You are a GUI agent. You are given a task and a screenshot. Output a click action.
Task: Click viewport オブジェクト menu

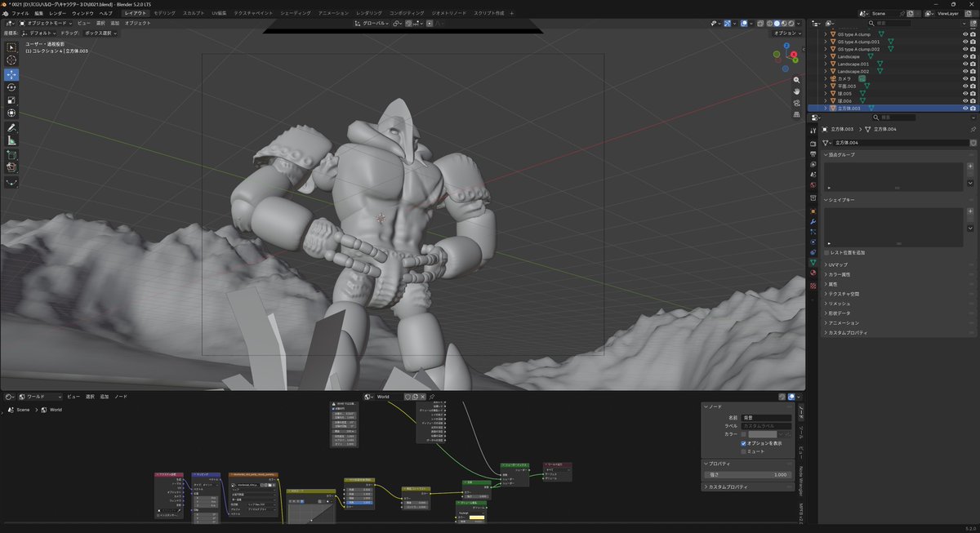(137, 23)
